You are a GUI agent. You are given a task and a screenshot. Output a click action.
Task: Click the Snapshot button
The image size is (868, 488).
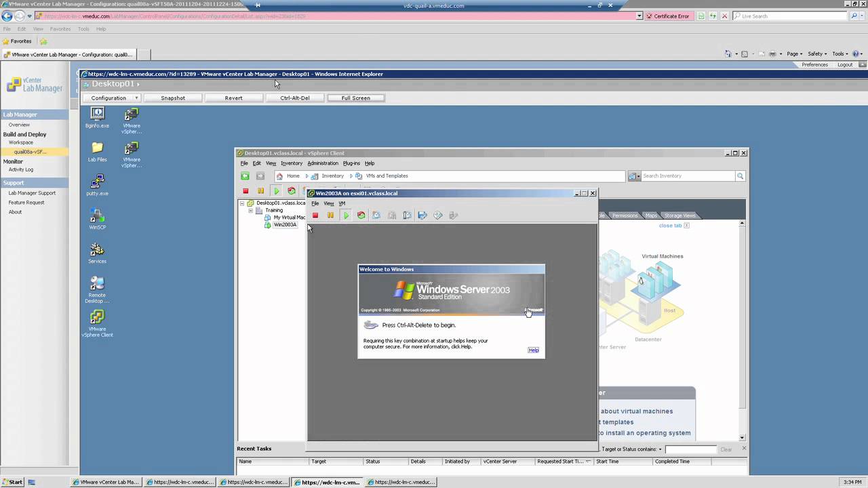[x=173, y=98]
